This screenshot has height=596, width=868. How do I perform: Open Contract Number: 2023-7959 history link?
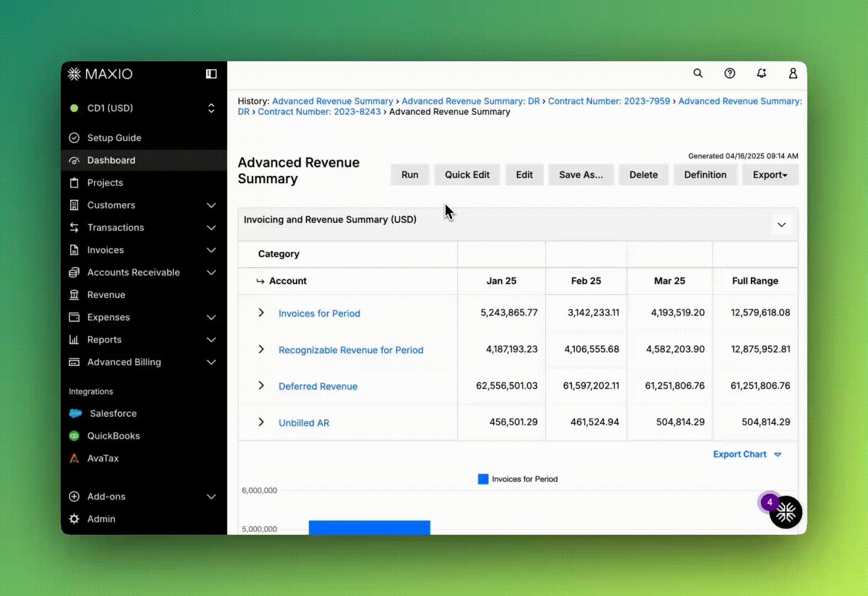pos(609,101)
